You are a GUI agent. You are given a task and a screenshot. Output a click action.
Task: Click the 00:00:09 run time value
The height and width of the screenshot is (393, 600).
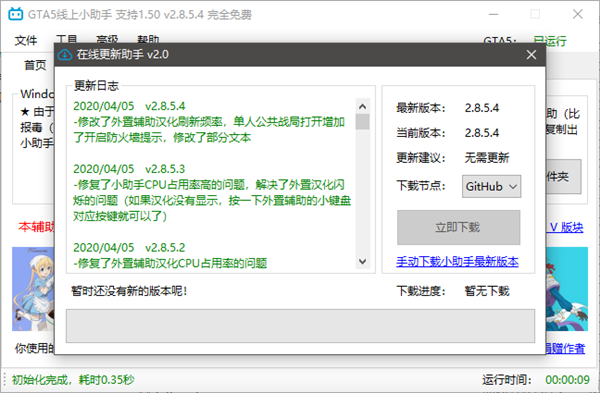pyautogui.click(x=567, y=380)
